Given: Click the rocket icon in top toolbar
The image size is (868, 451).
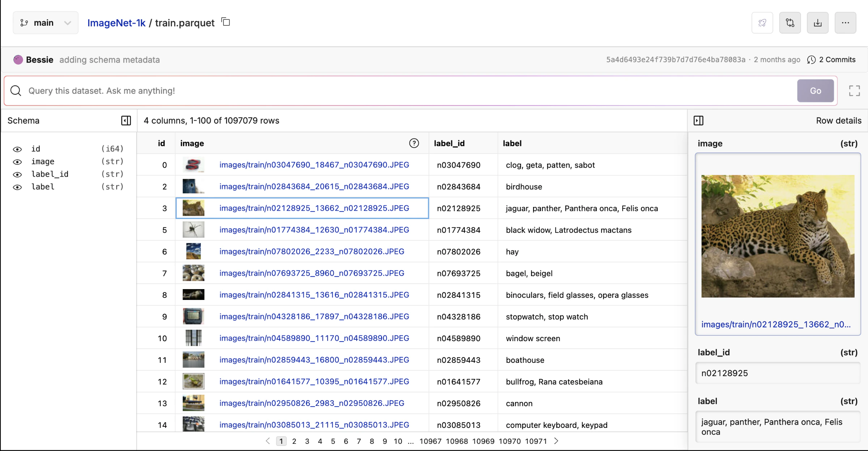Looking at the screenshot, I should [x=762, y=23].
